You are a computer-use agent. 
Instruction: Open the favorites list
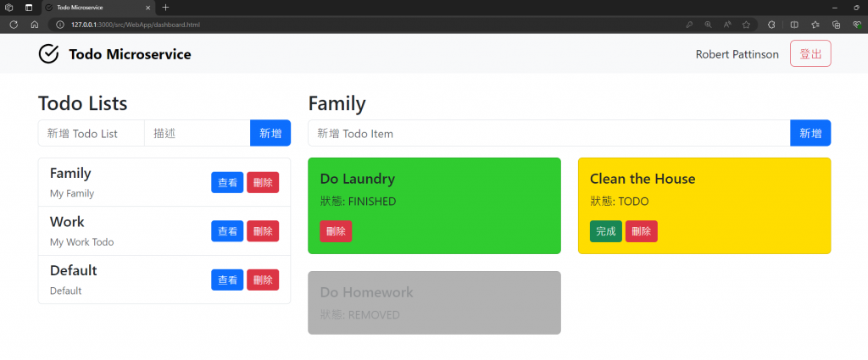coord(815,25)
